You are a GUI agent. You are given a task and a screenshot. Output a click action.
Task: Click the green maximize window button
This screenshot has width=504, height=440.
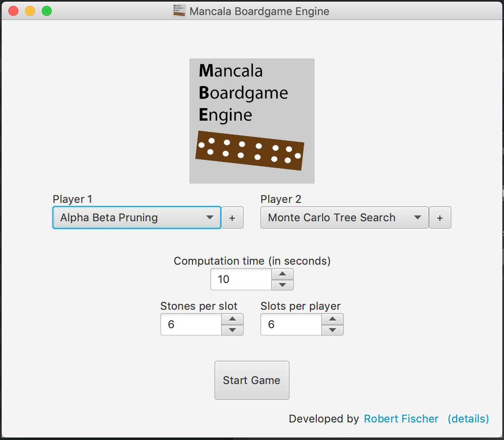(x=47, y=11)
